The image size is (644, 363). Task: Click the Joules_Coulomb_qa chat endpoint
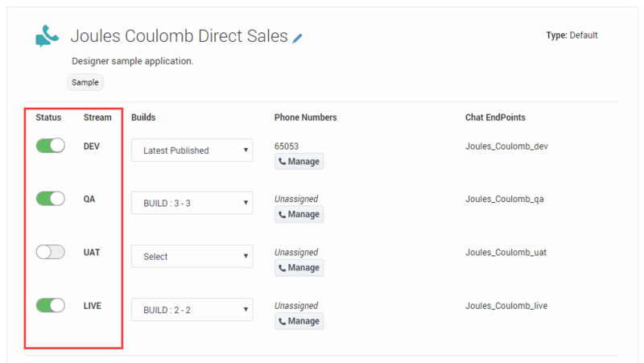click(x=505, y=200)
